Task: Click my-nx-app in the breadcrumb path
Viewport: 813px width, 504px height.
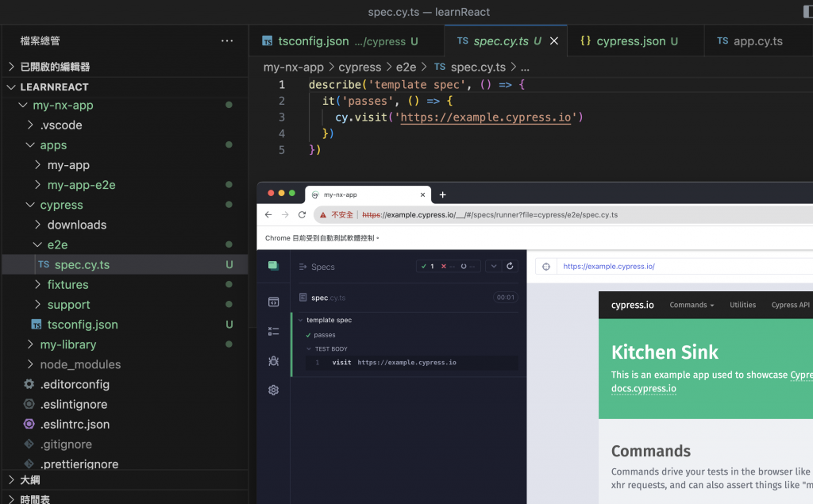Action: [293, 67]
